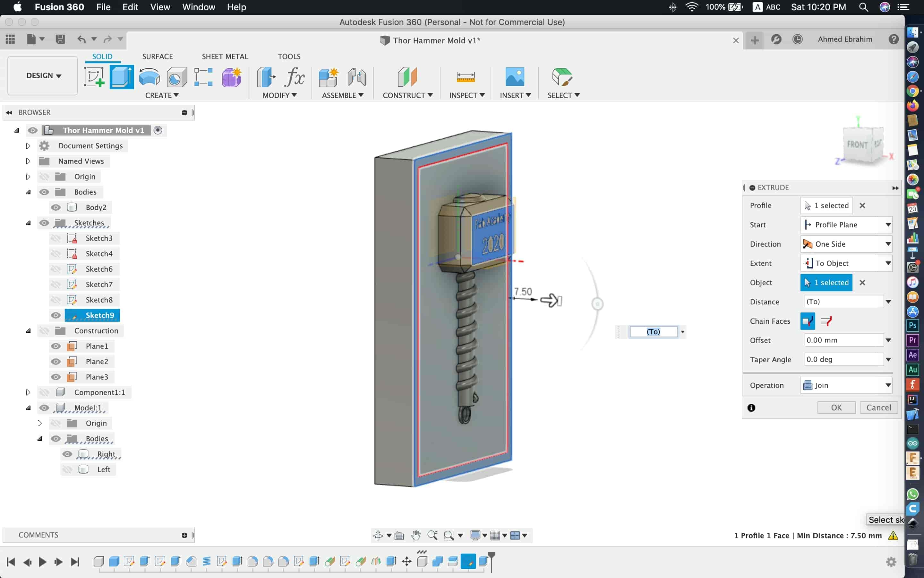Open timeline settings gear icon
Viewport: 924px width, 578px height.
891,562
